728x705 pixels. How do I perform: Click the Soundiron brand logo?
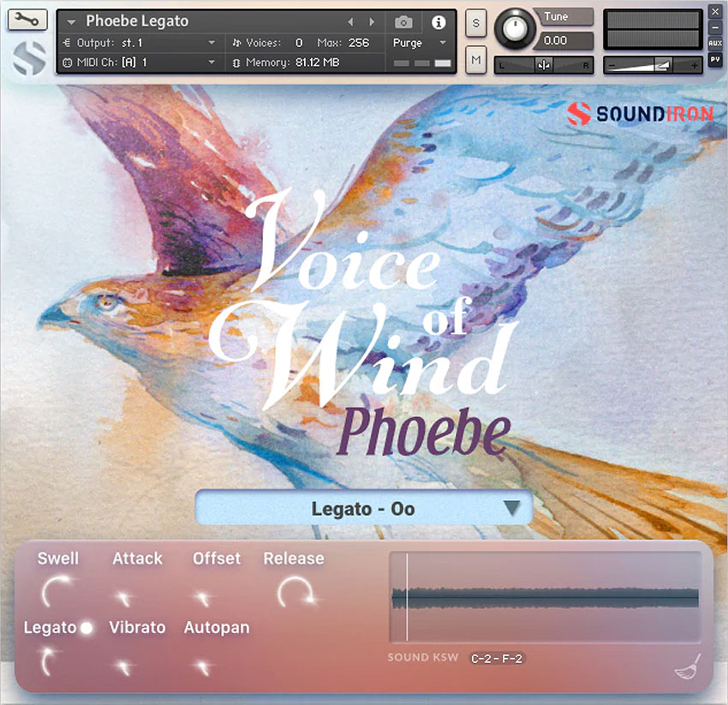[641, 114]
